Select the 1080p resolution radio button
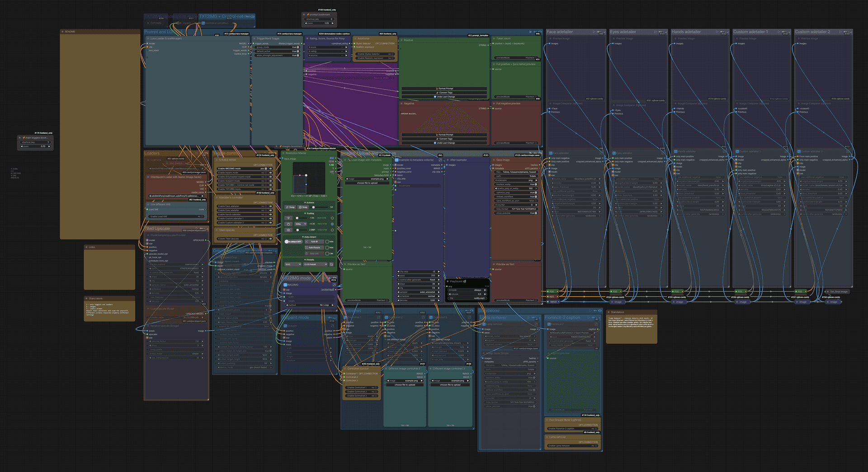 332,224
